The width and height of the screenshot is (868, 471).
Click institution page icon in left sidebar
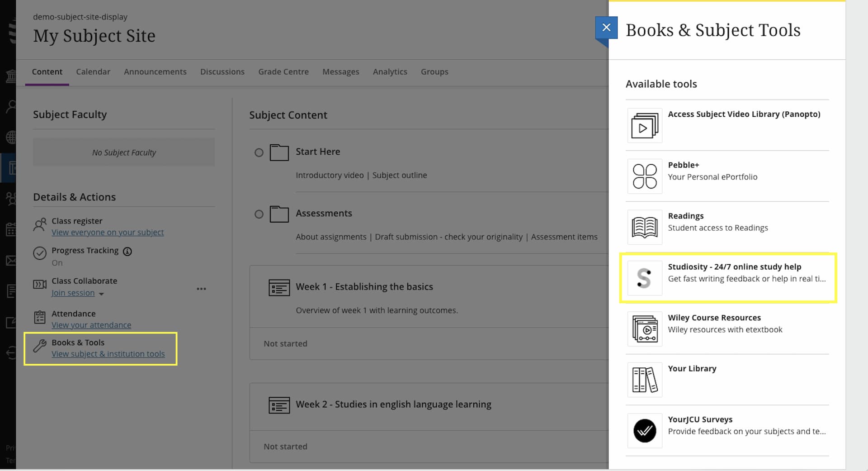(x=10, y=76)
